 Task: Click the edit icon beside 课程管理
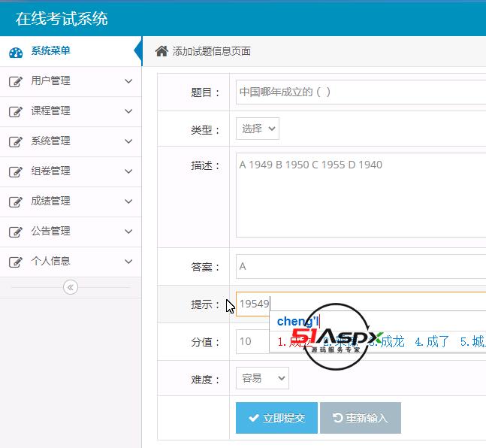pos(16,112)
